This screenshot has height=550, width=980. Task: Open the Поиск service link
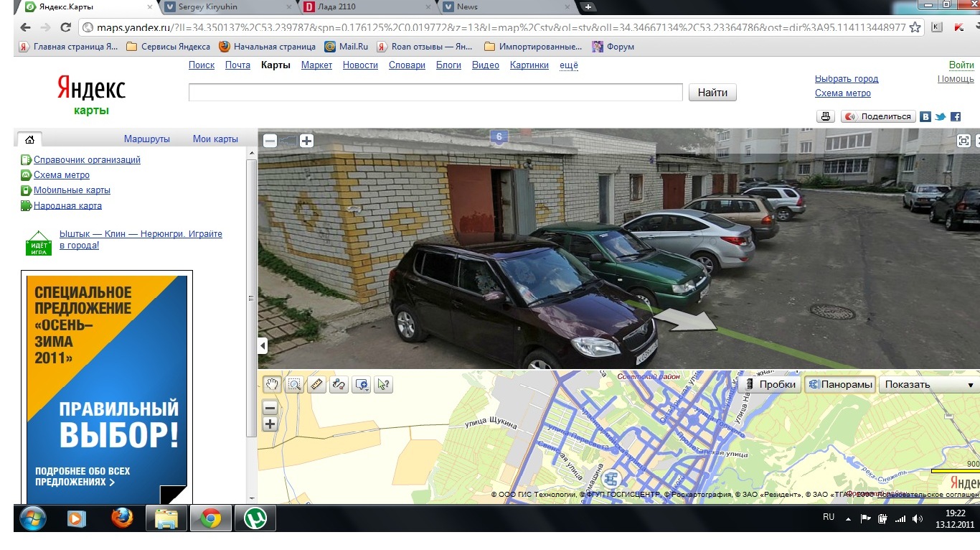[202, 65]
